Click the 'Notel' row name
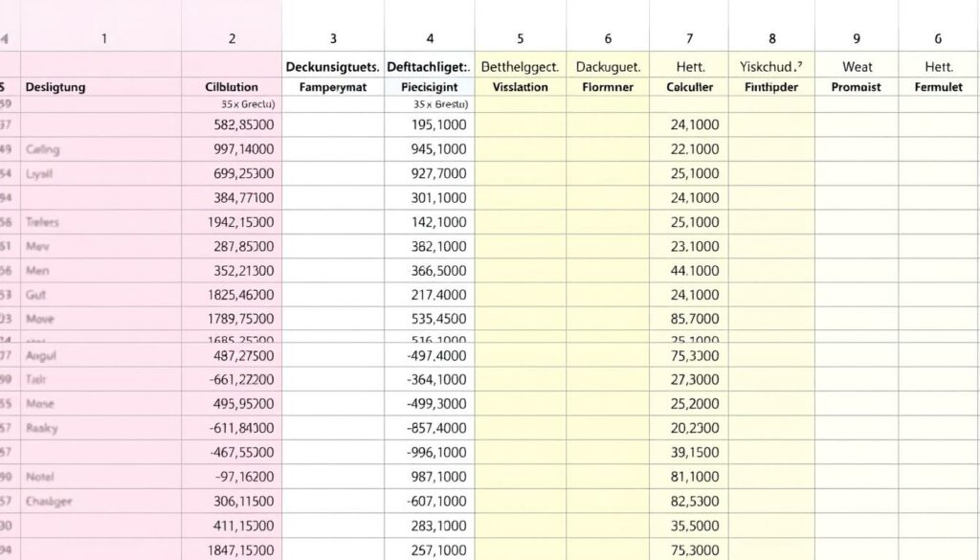The width and height of the screenshot is (980, 560). pos(40,477)
